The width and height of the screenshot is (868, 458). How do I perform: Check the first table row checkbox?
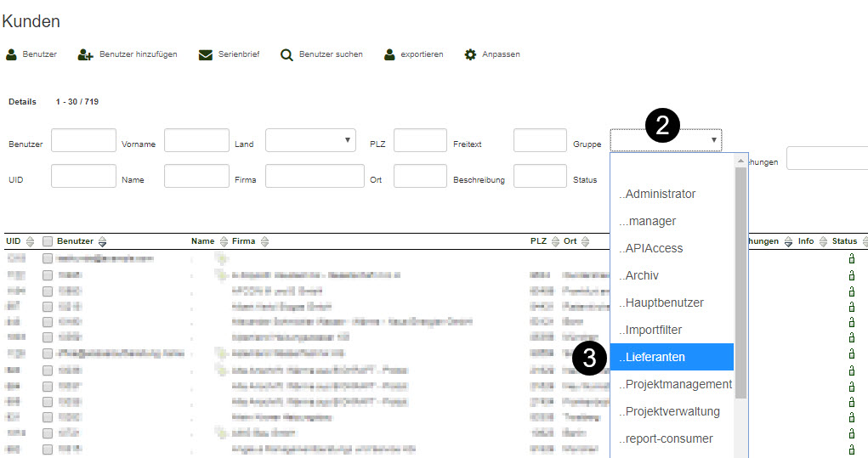[x=48, y=258]
